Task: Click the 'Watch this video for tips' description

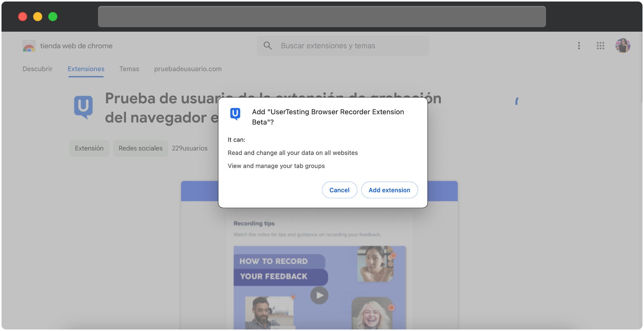Action: click(307, 234)
